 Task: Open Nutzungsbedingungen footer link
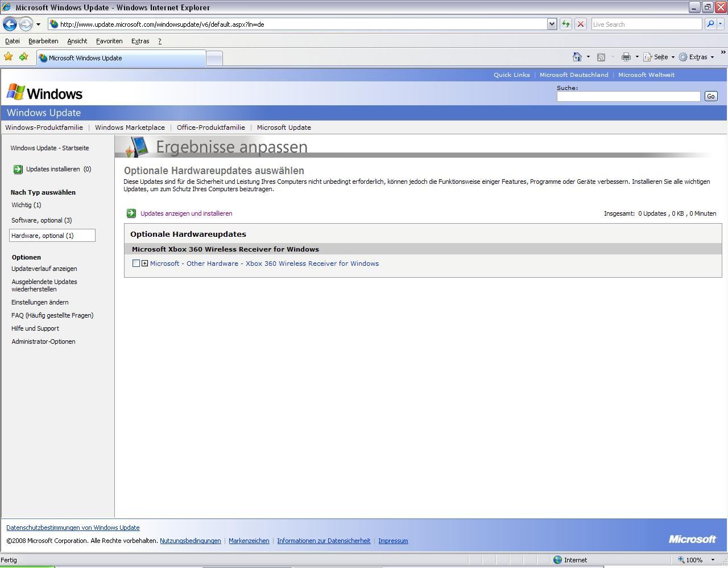click(191, 541)
